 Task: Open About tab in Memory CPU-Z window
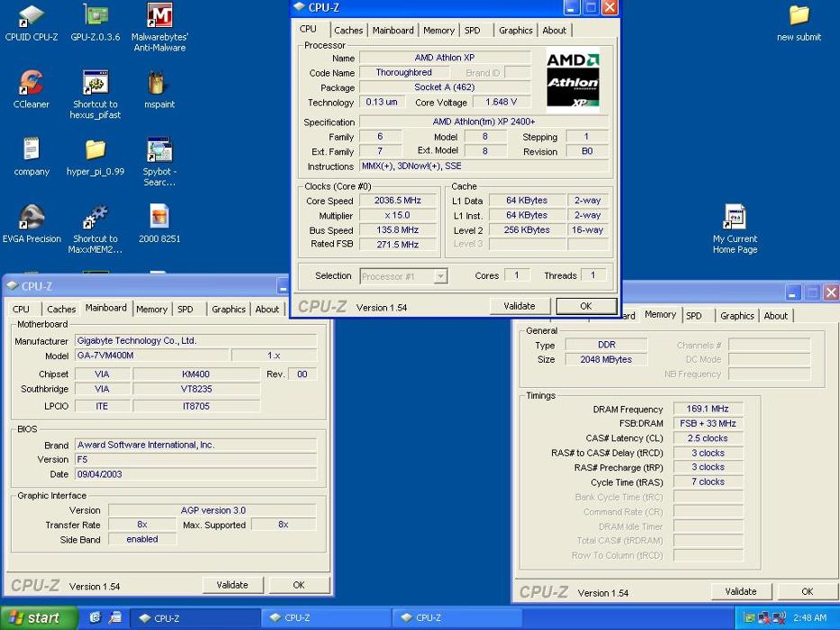(776, 316)
